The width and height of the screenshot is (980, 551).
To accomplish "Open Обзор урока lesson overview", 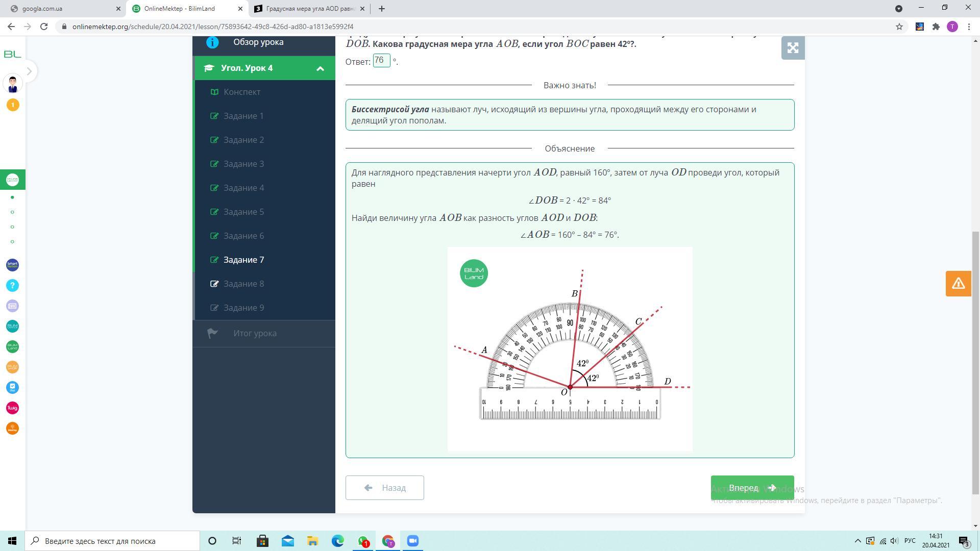I will (x=264, y=42).
